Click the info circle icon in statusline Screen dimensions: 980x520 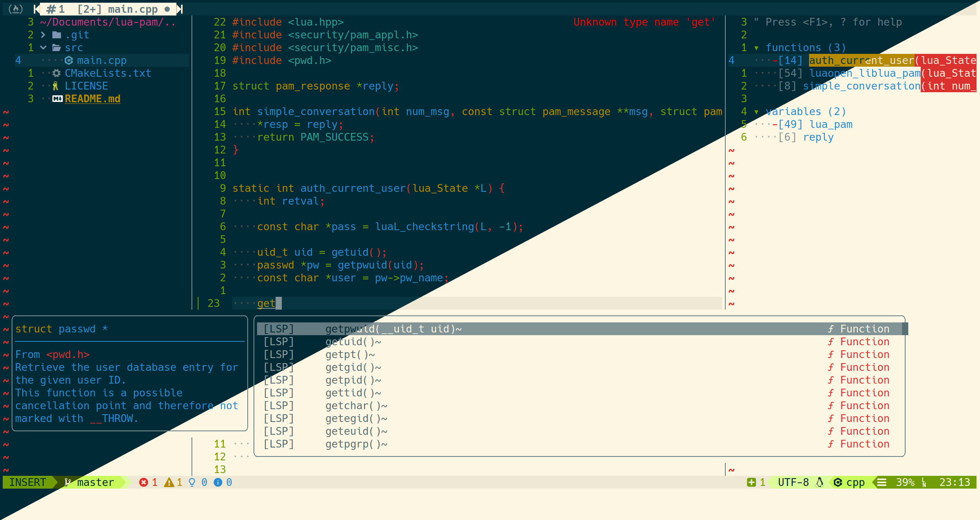218,482
